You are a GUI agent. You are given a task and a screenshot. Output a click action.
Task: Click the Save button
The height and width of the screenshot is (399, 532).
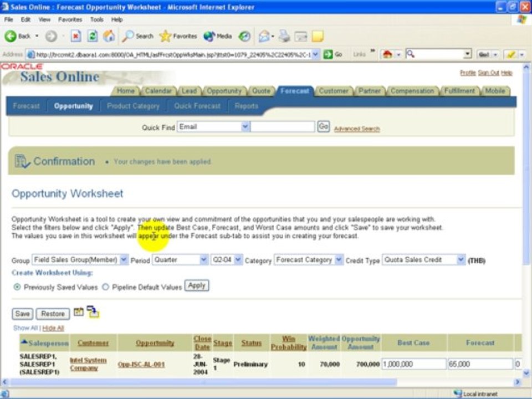coord(22,314)
